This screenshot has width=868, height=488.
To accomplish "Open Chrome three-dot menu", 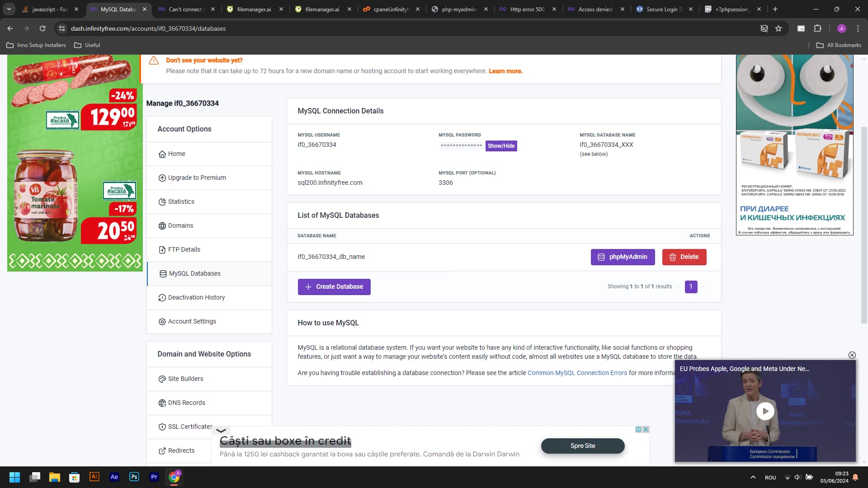I will point(858,28).
